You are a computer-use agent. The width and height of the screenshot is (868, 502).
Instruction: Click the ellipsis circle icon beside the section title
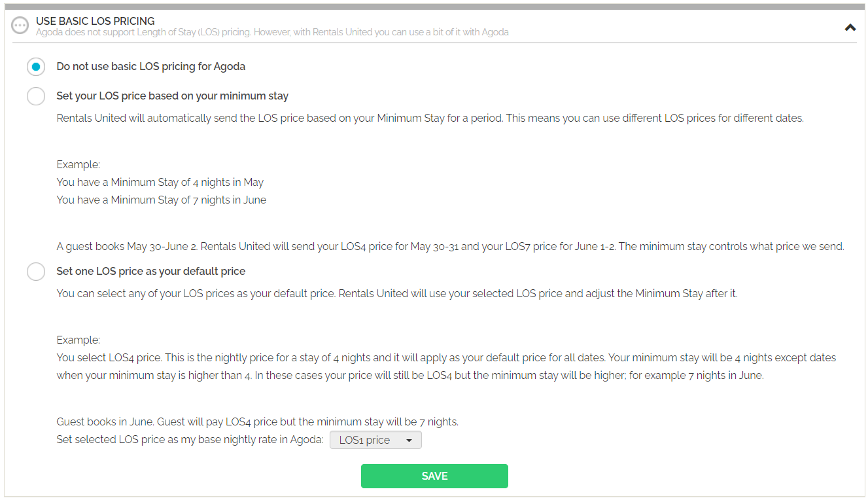pyautogui.click(x=20, y=26)
